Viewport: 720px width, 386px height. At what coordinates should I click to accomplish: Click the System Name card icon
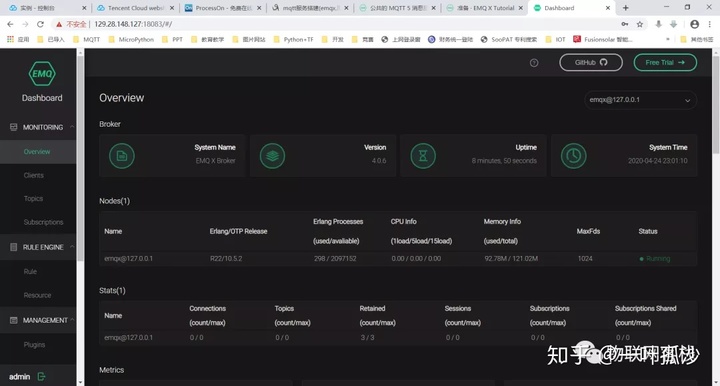(x=122, y=156)
